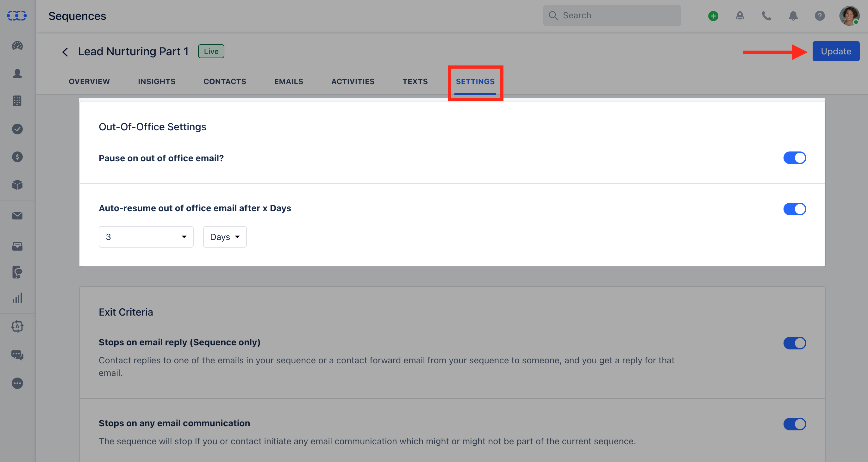Switch to the Texts tab
This screenshot has width=868, height=462.
(415, 82)
